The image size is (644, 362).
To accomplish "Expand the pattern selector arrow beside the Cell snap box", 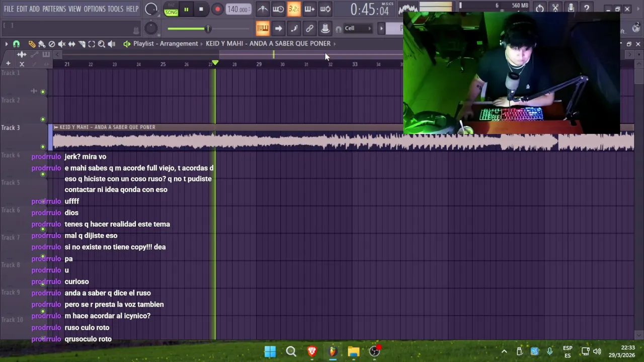I will coord(381,28).
